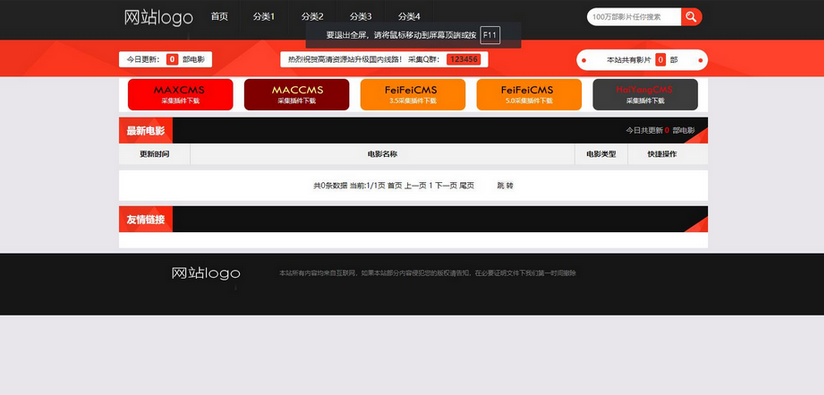Screen dimensions: 824x395
Task: Open the 分类3 navigation item
Action: click(x=360, y=17)
